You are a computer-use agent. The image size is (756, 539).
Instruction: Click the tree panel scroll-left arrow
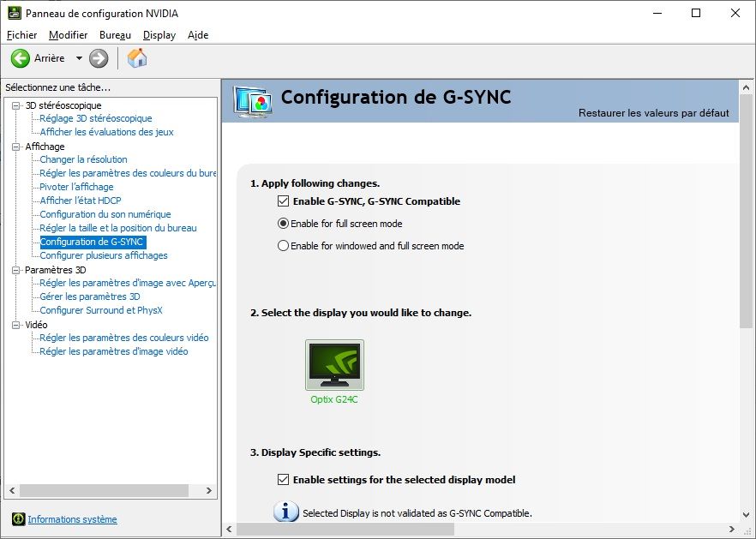pyautogui.click(x=12, y=491)
